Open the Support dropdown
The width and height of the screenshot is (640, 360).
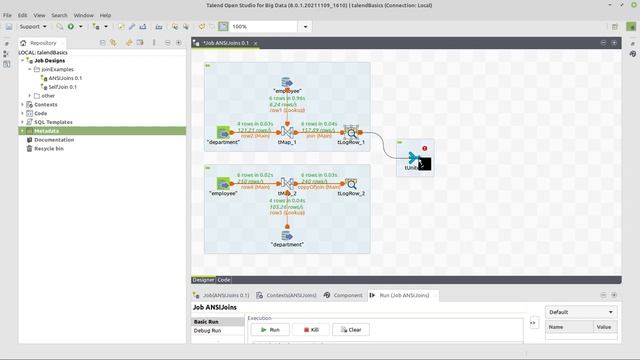[x=33, y=27]
